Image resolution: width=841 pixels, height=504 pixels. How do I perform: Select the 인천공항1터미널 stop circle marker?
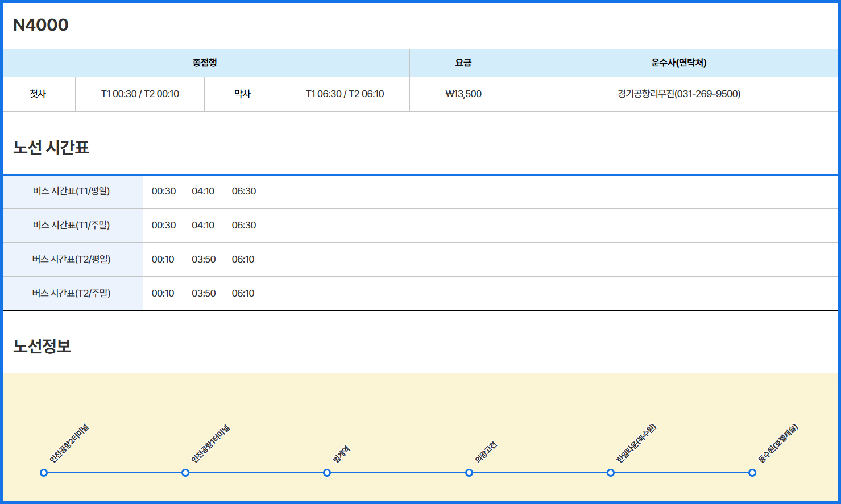[x=185, y=473]
